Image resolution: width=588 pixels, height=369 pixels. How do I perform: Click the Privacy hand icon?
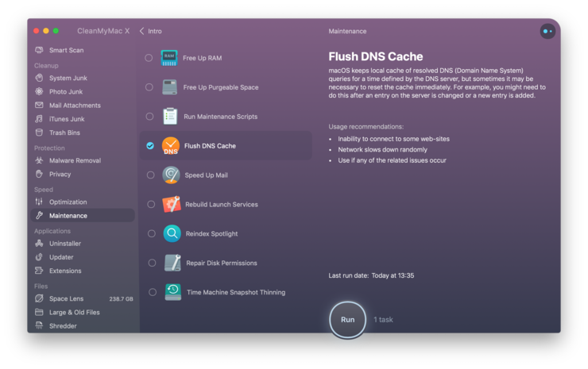click(39, 175)
